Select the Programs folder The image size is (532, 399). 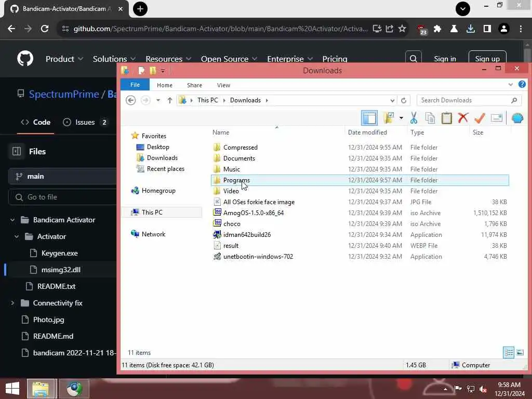(x=360, y=180)
